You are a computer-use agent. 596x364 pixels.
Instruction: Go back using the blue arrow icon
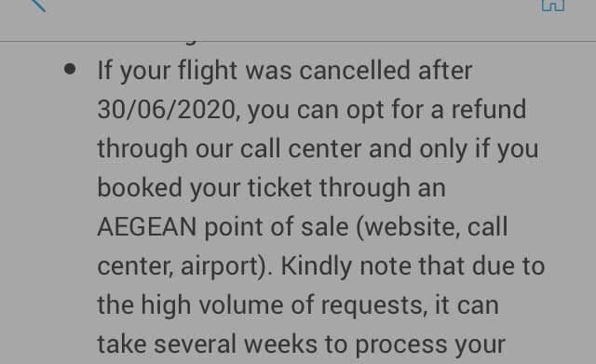tap(38, 6)
